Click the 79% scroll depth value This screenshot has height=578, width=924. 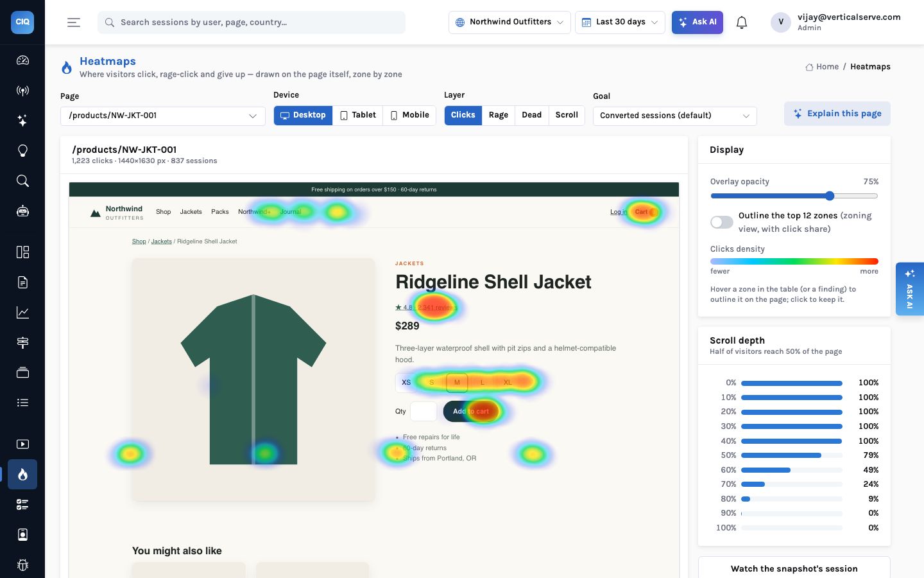871,455
